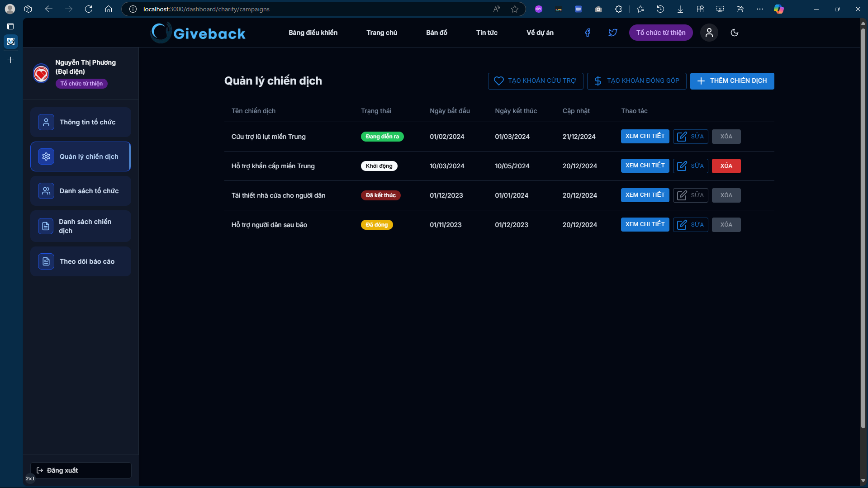Select Danh sách tổ chức in sidebar
Image resolution: width=868 pixels, height=488 pixels.
point(81,191)
